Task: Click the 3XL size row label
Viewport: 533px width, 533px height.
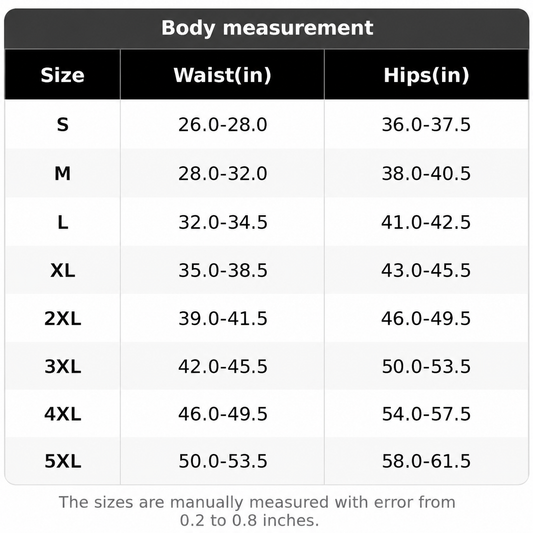Action: (63, 367)
